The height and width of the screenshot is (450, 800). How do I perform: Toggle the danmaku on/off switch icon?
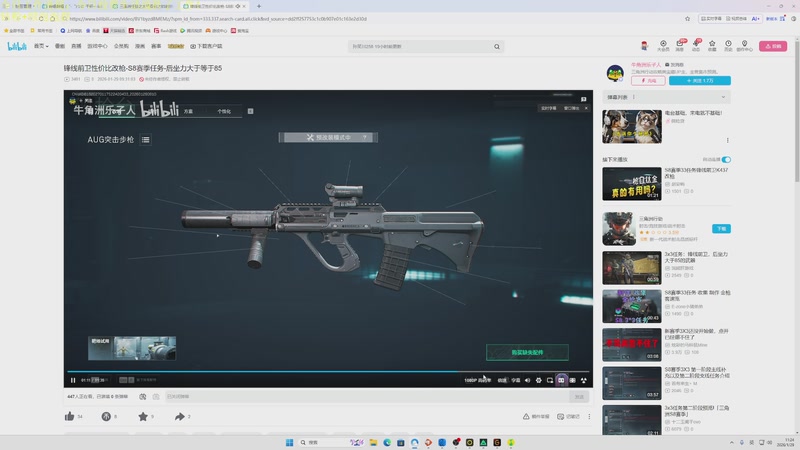pyautogui.click(x=143, y=396)
